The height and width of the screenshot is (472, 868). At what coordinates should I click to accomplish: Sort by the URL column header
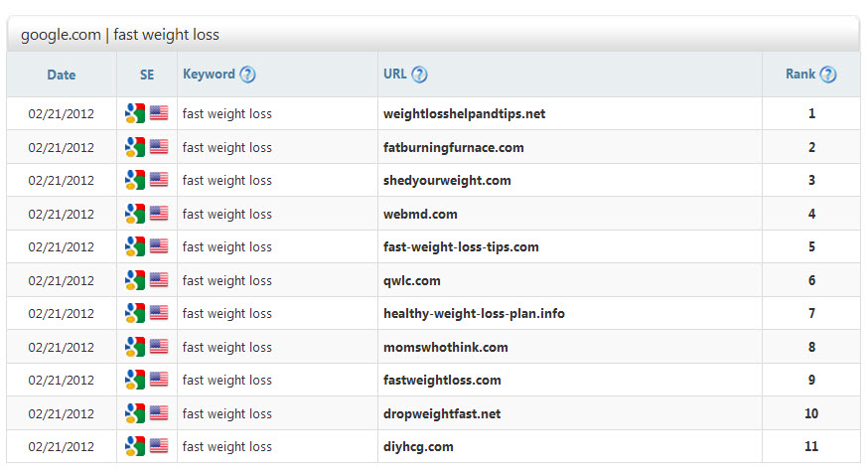pos(394,75)
